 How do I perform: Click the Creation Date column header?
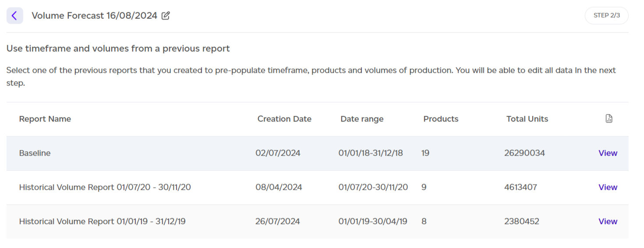pyautogui.click(x=284, y=119)
